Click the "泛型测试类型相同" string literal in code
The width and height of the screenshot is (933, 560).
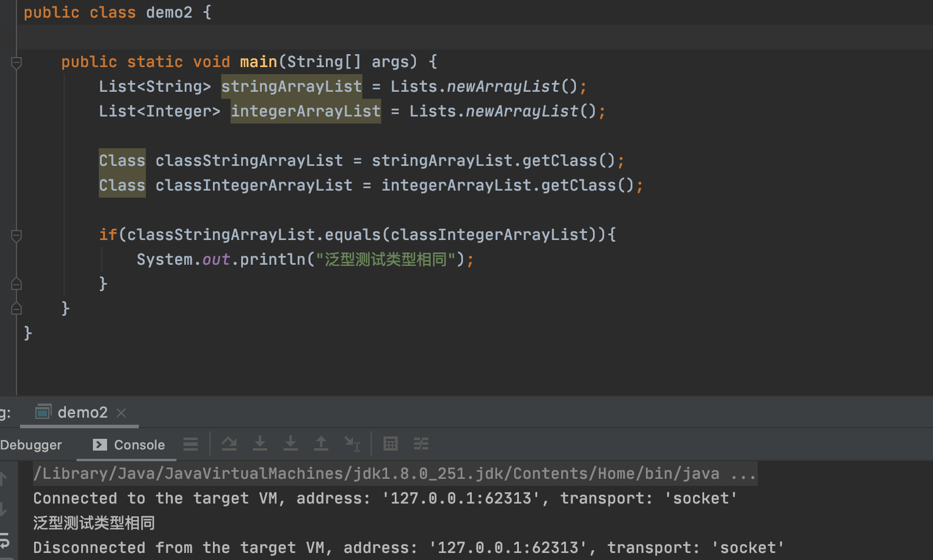pos(386,259)
